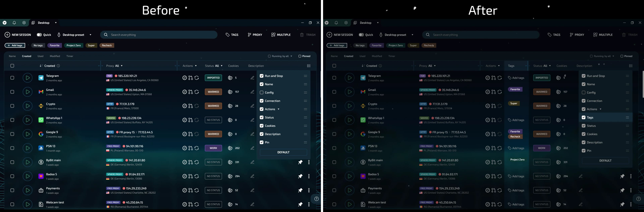Click the edit description pencil for PSN 13 in Before panel

pos(252,148)
